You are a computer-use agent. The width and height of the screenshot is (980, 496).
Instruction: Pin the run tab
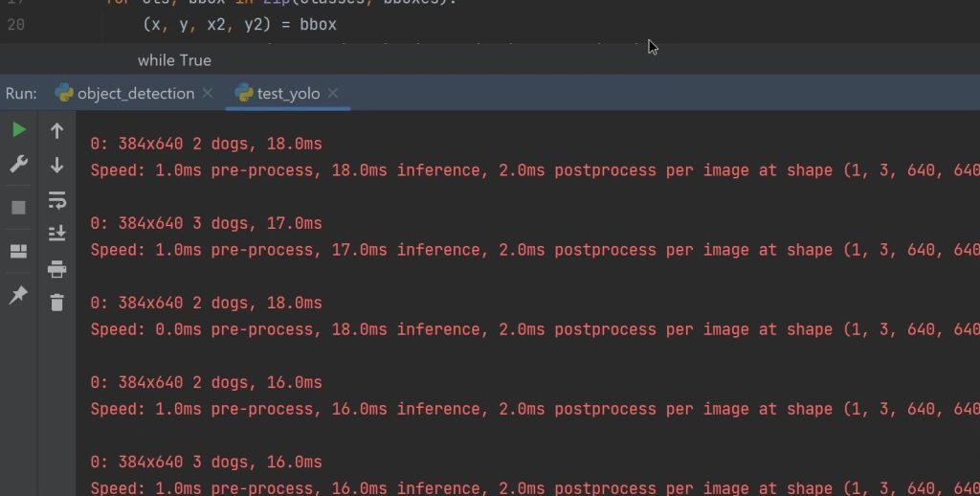pyautogui.click(x=19, y=294)
